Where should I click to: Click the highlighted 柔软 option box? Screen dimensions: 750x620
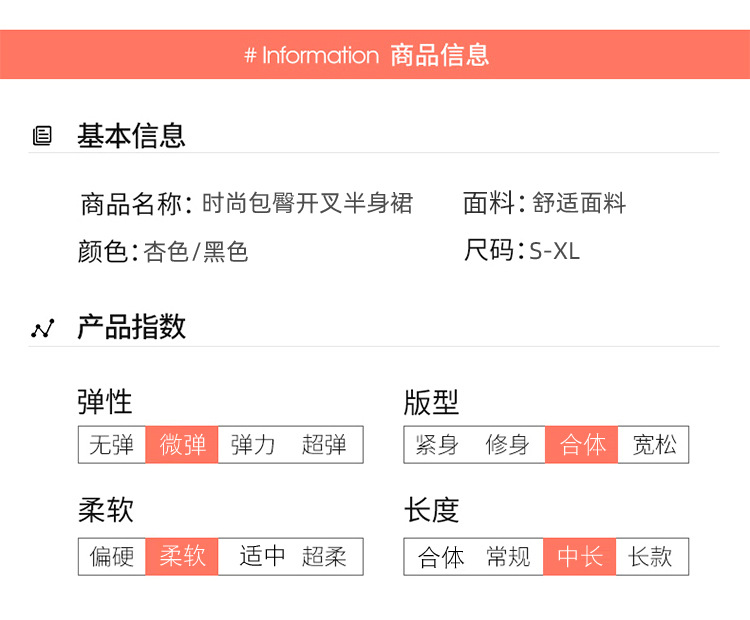pos(182,556)
